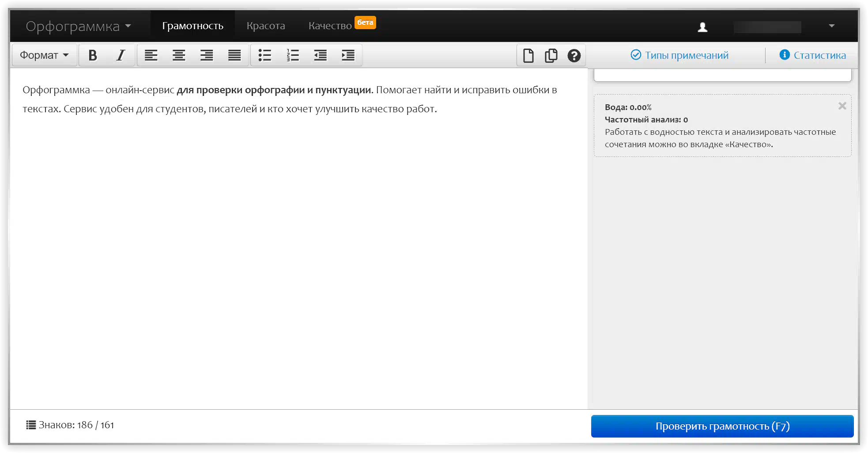Switch to the Грамотность tab
This screenshot has width=868, height=453.
[192, 26]
